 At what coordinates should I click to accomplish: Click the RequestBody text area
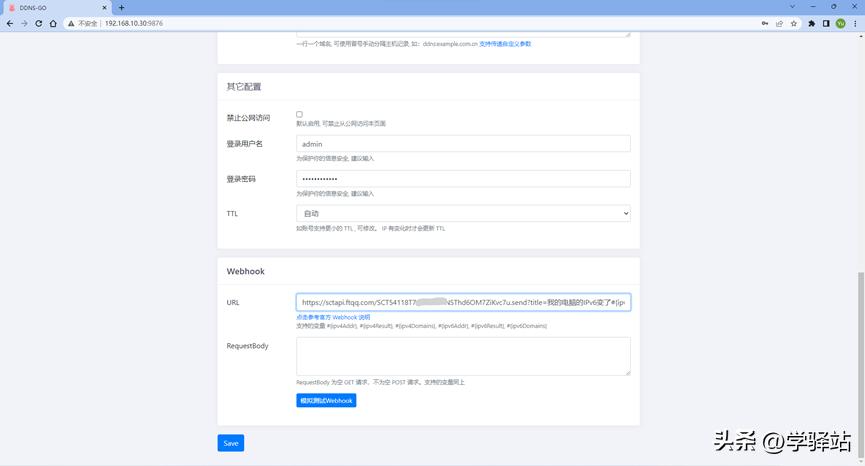coord(463,356)
